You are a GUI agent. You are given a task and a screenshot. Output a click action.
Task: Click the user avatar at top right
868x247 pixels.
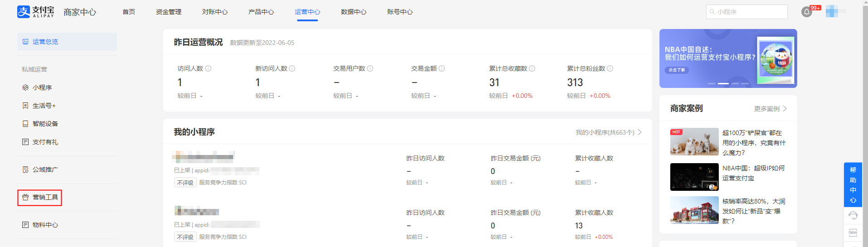coord(832,11)
